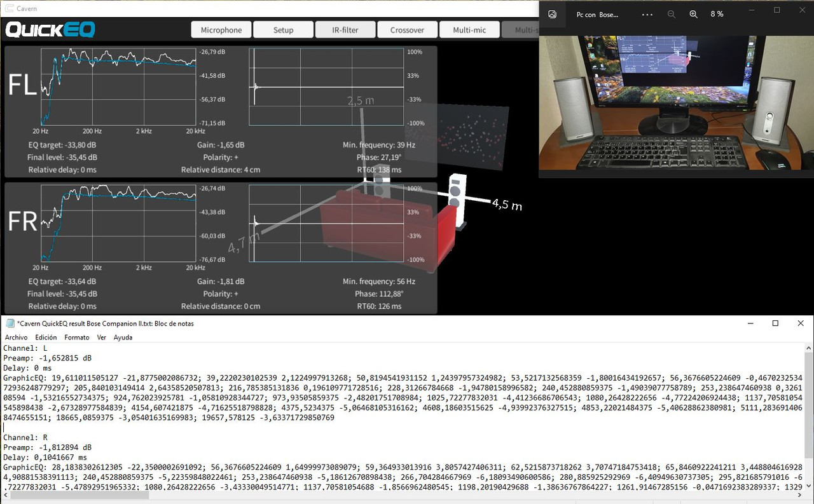Open the Ayuda menu in Notepad
Screen dimensions: 814x504
coord(123,337)
